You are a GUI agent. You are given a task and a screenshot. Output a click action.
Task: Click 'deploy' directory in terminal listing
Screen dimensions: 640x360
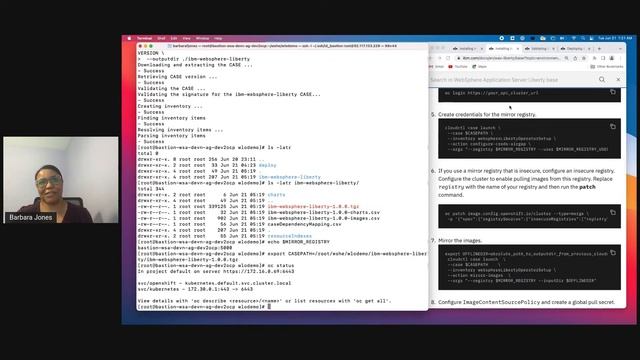point(267,165)
